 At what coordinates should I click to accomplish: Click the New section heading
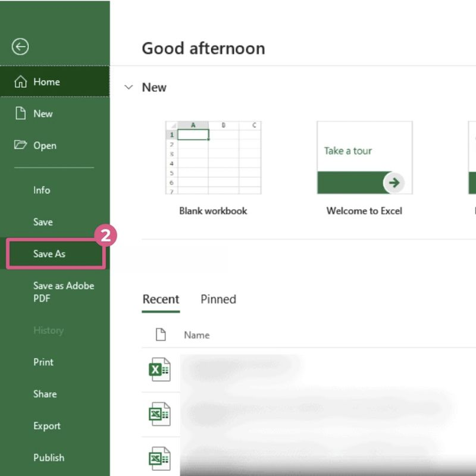point(154,87)
